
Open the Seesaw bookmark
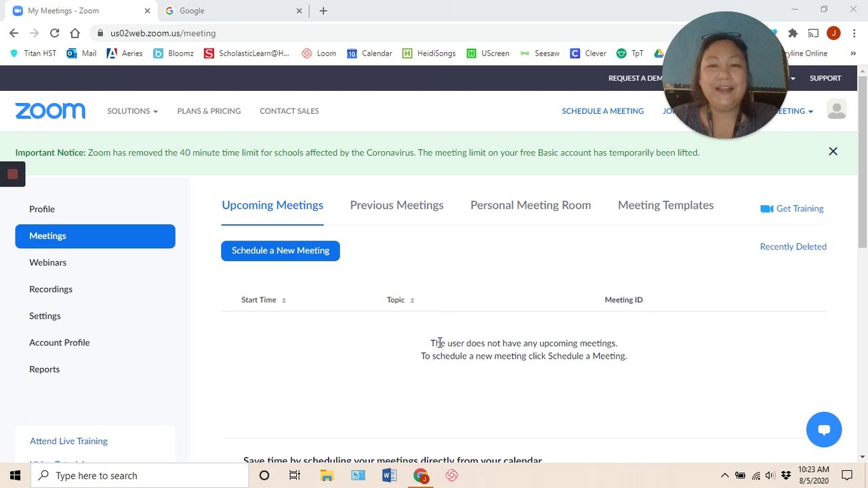(540, 53)
